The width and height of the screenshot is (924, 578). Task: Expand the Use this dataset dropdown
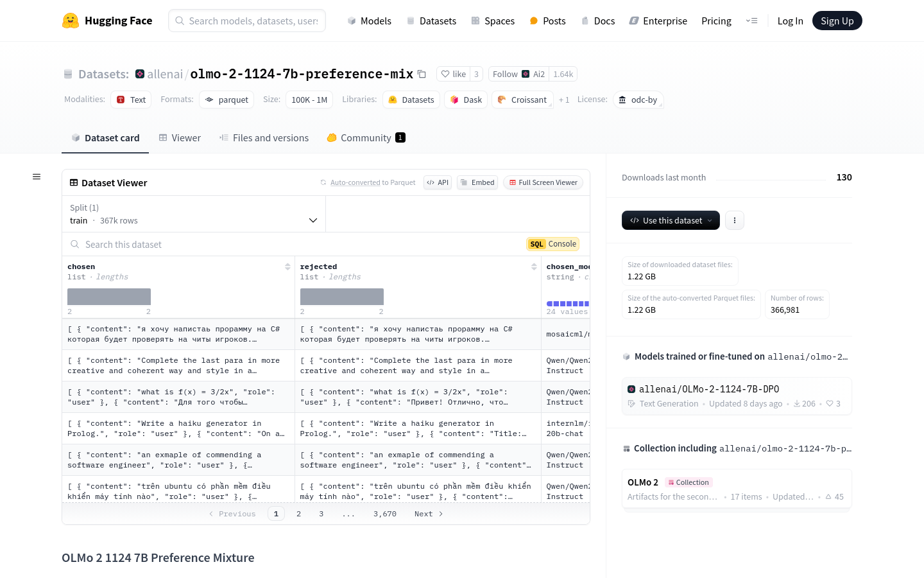point(671,220)
